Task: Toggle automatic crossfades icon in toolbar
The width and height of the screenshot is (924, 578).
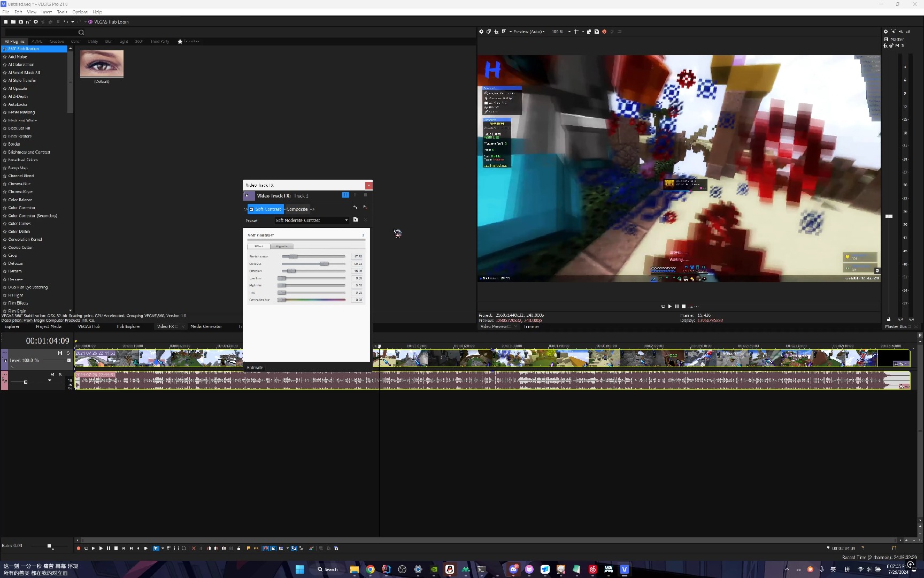Action: point(273,548)
